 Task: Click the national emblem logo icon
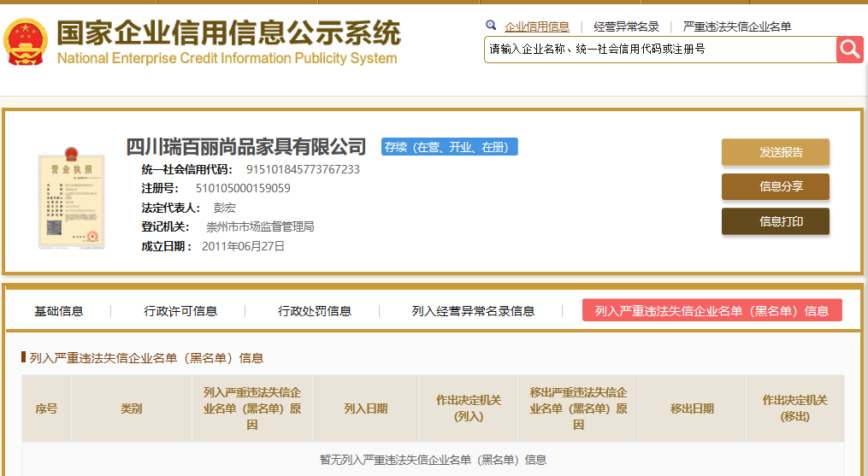click(x=26, y=42)
